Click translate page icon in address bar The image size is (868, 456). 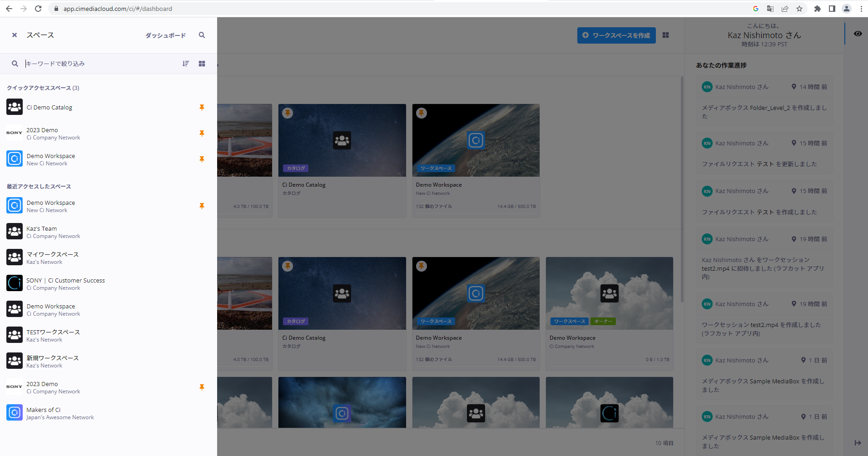[770, 9]
